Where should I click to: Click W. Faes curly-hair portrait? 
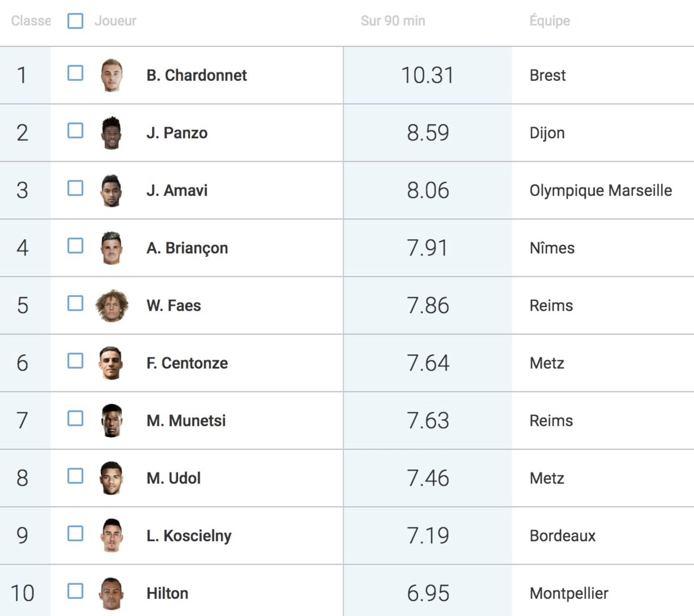pos(112,305)
